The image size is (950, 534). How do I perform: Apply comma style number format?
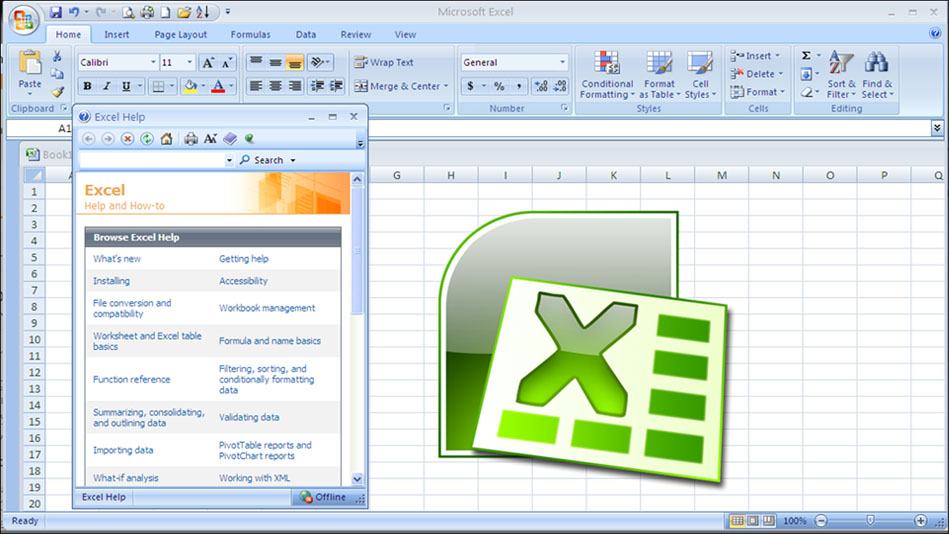(519, 86)
